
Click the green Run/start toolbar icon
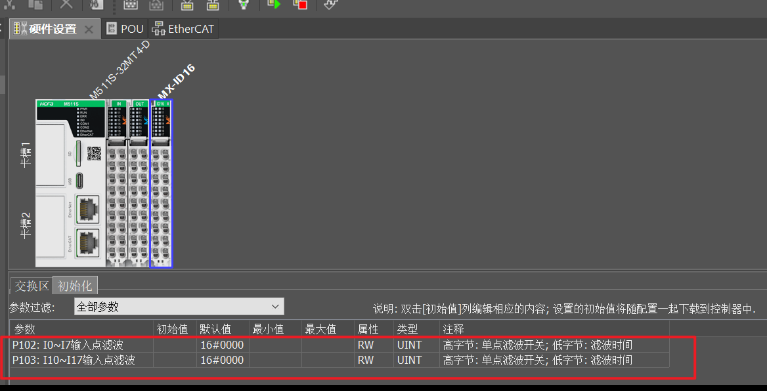(x=274, y=4)
